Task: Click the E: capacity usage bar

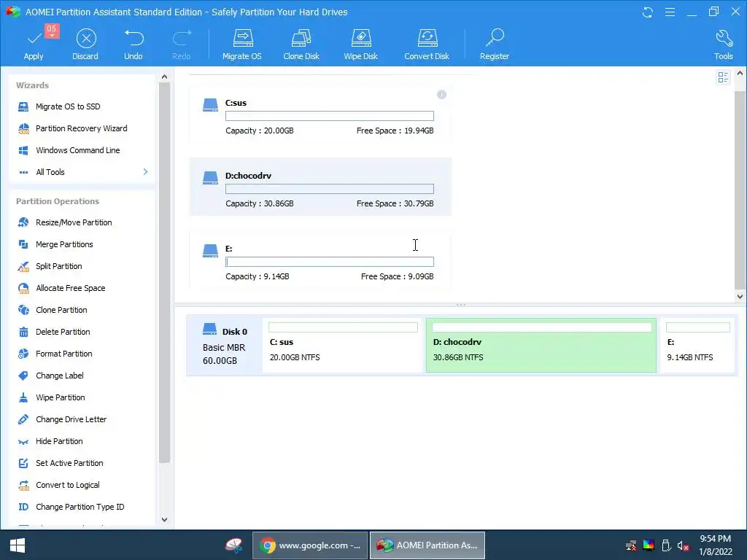Action: tap(330, 262)
